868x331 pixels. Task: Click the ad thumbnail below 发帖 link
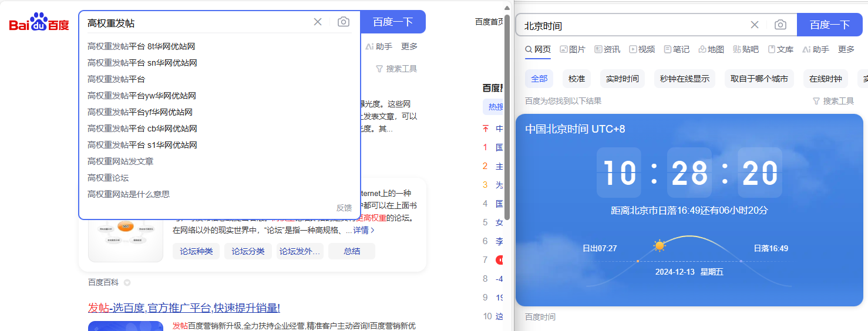pos(126,326)
